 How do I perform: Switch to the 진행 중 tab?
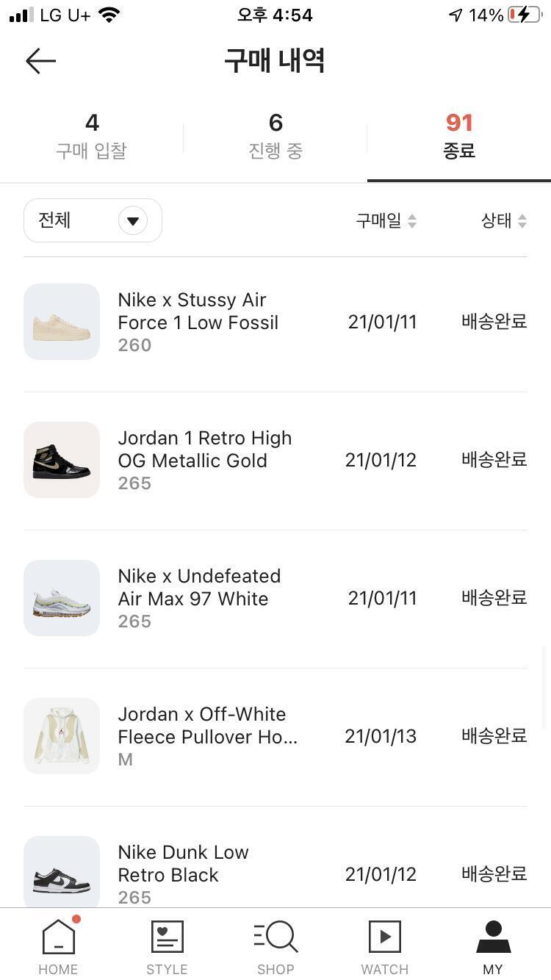[x=275, y=136]
